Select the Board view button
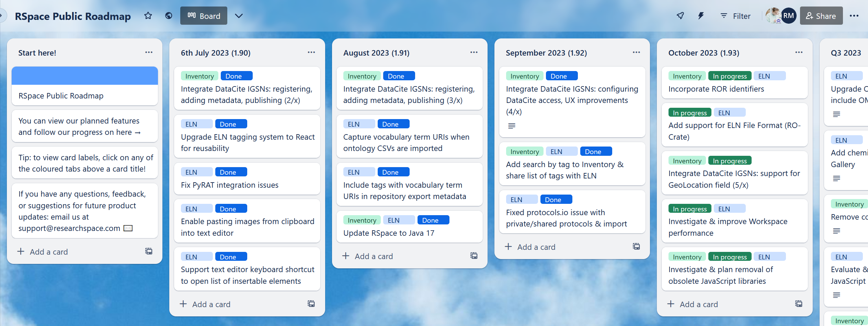This screenshot has height=326, width=868. pos(204,16)
